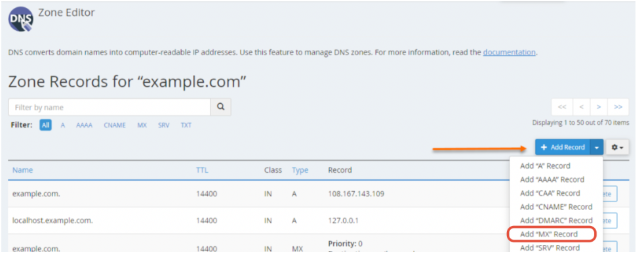Click the Add Record button
The width and height of the screenshot is (644, 264).
562,148
